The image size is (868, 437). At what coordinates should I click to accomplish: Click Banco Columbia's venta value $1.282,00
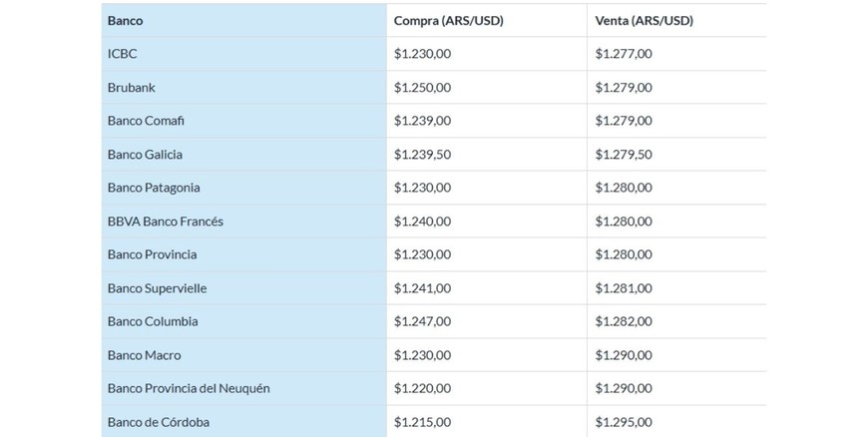[x=624, y=321]
